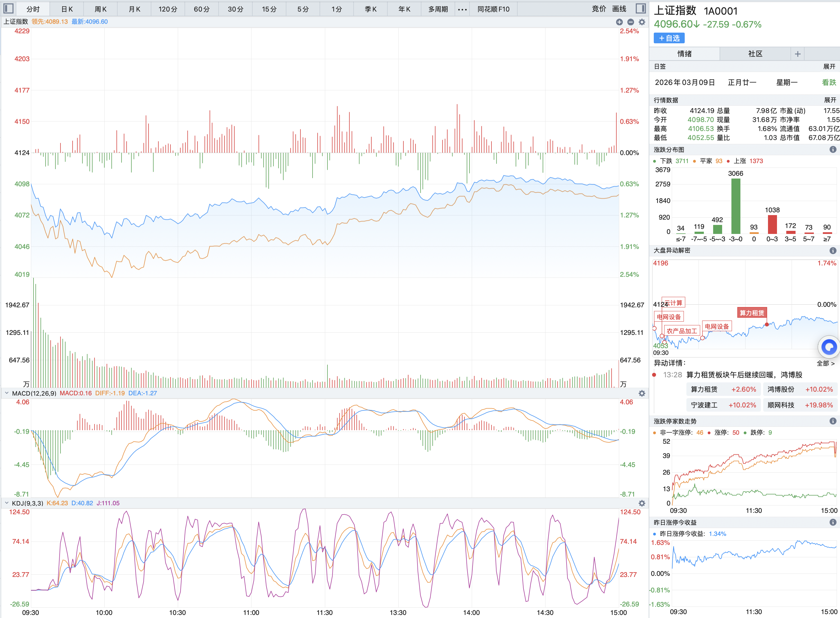Select the 农产品加工 event marker

click(x=682, y=331)
